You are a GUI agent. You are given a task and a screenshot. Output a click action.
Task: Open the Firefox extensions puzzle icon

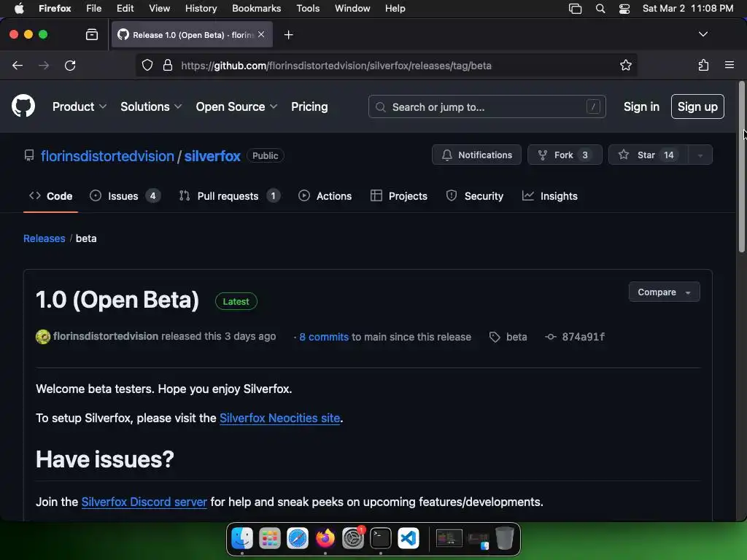703,65
